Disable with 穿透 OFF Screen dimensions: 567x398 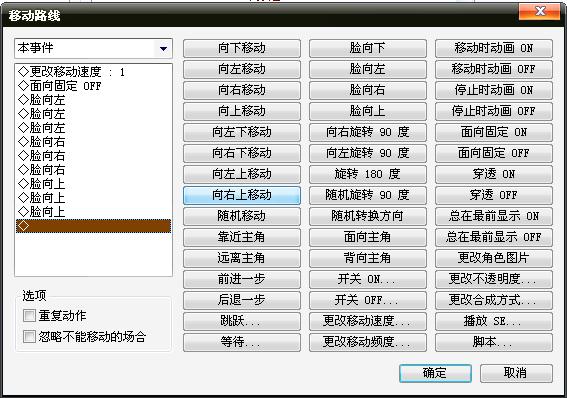(x=494, y=195)
